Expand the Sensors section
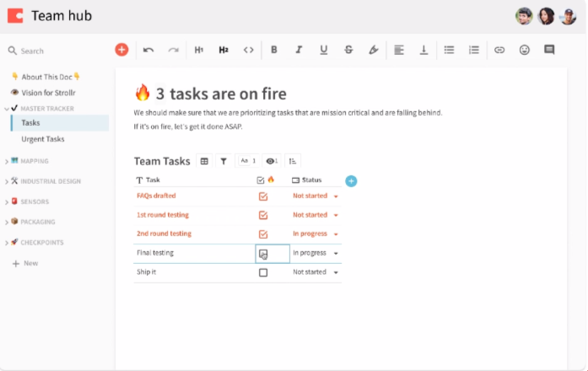The height and width of the screenshot is (371, 588). 7,202
